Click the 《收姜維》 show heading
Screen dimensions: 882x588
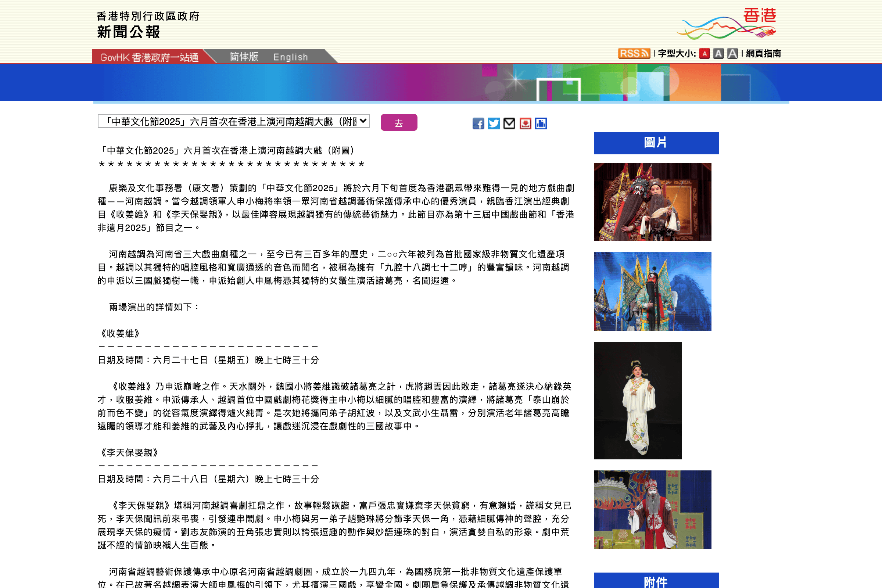(121, 333)
